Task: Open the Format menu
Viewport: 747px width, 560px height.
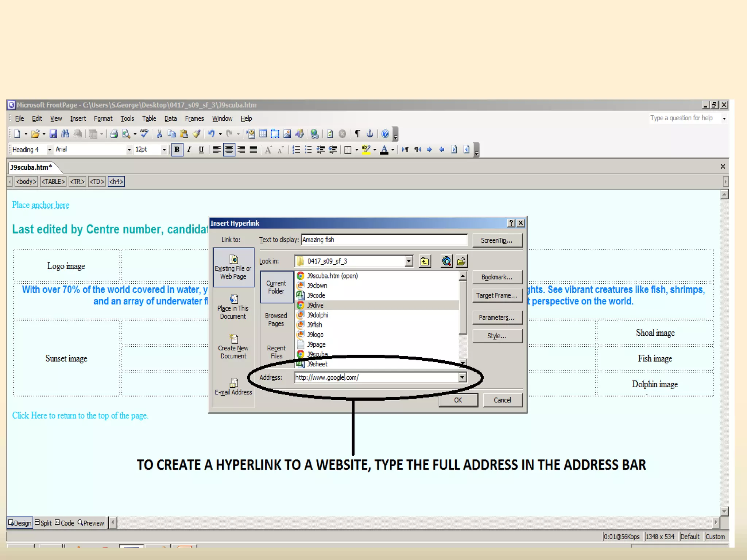Action: pyautogui.click(x=103, y=118)
